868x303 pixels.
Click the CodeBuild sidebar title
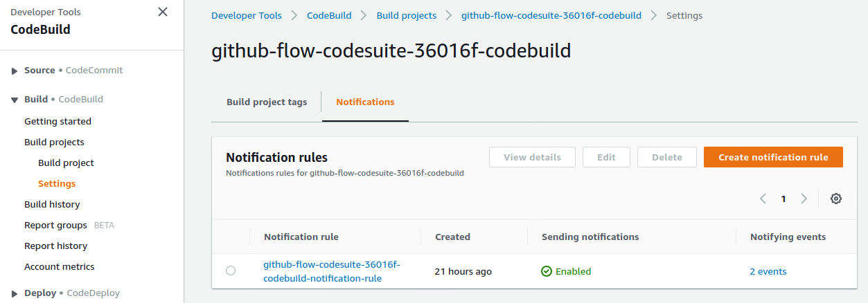[40, 29]
